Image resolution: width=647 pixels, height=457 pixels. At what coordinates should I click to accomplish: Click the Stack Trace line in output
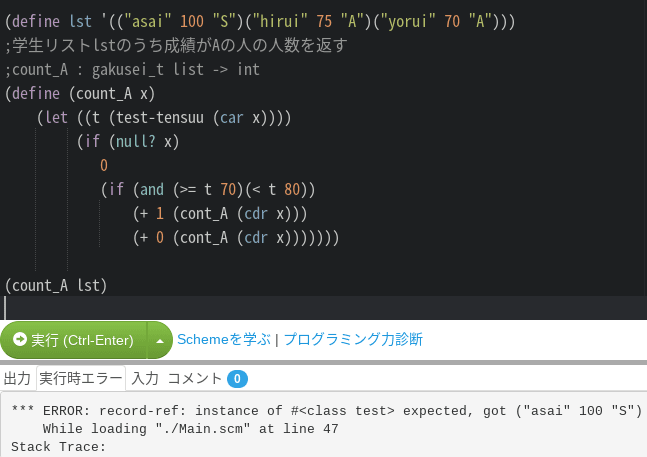click(x=59, y=447)
